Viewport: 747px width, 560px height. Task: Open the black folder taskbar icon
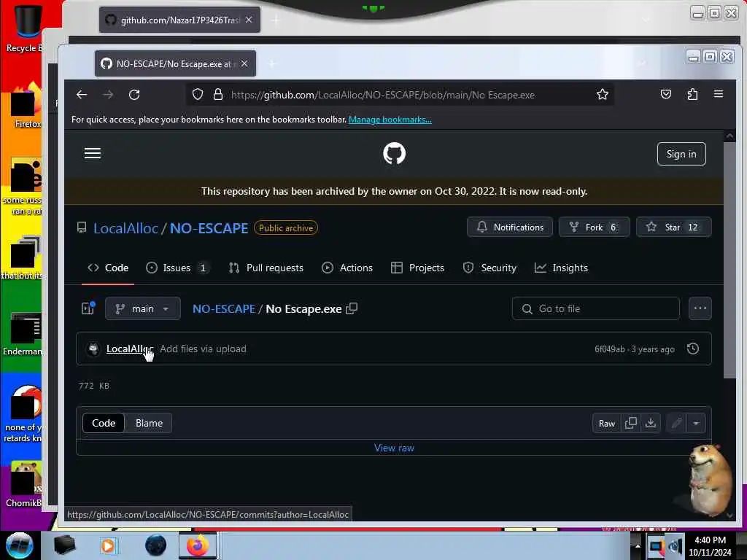click(x=64, y=545)
